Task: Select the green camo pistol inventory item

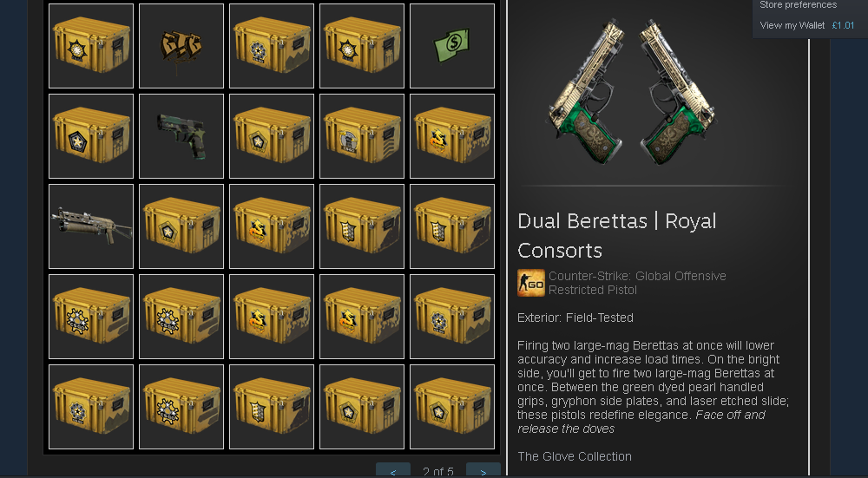Action: tap(181, 136)
